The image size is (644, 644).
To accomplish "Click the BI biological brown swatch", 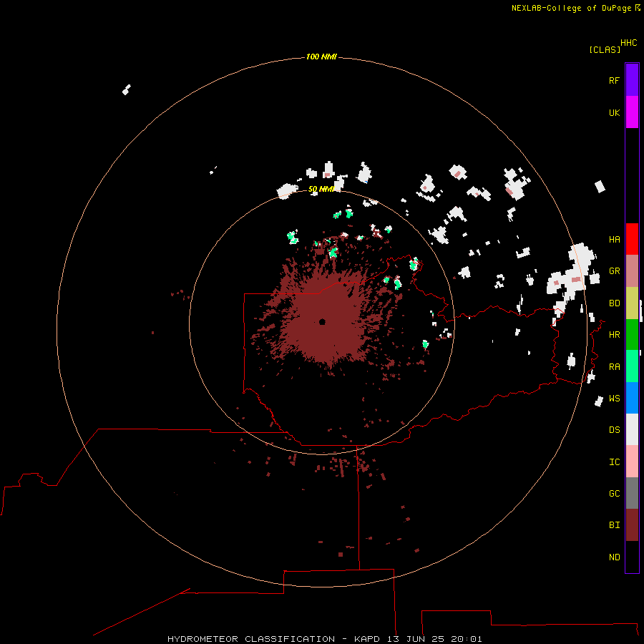I will coord(632,525).
